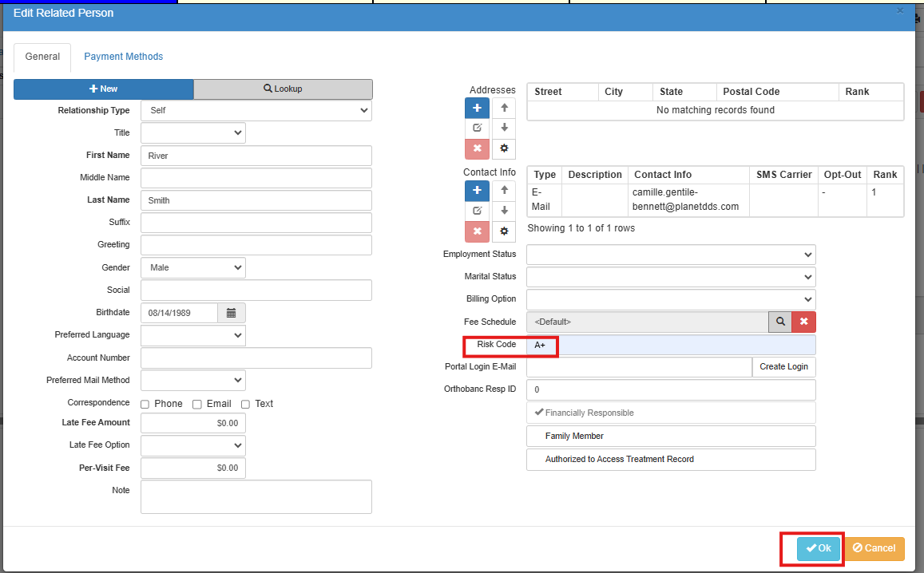This screenshot has width=924, height=573.
Task: Edit the selected address entry
Action: click(477, 128)
